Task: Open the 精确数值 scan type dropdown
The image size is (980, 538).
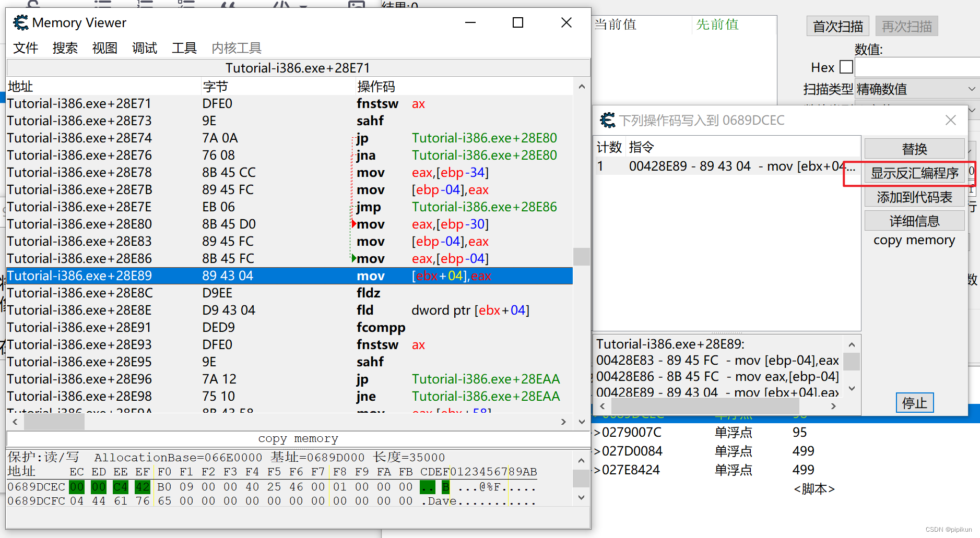Action: point(916,89)
